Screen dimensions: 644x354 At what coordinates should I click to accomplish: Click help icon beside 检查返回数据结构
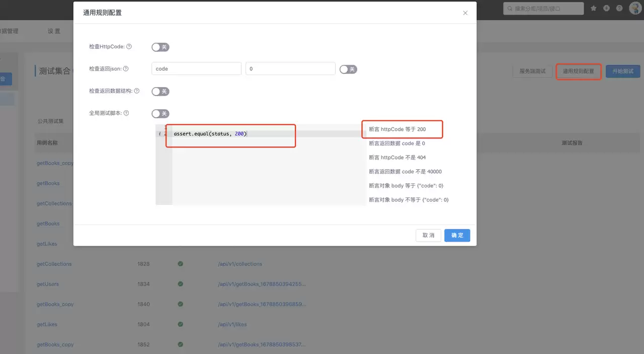click(136, 91)
